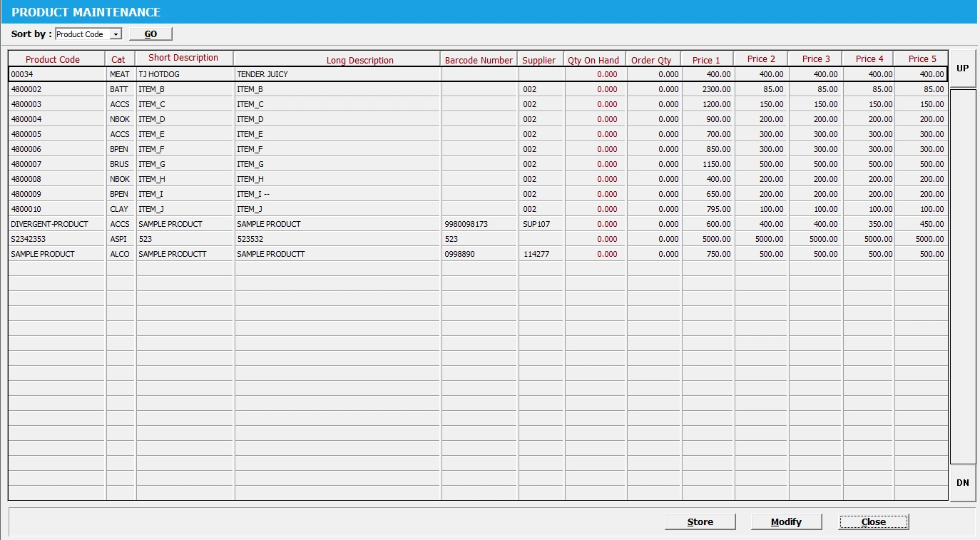
Task: Select product code 4800008
Action: click(x=57, y=179)
